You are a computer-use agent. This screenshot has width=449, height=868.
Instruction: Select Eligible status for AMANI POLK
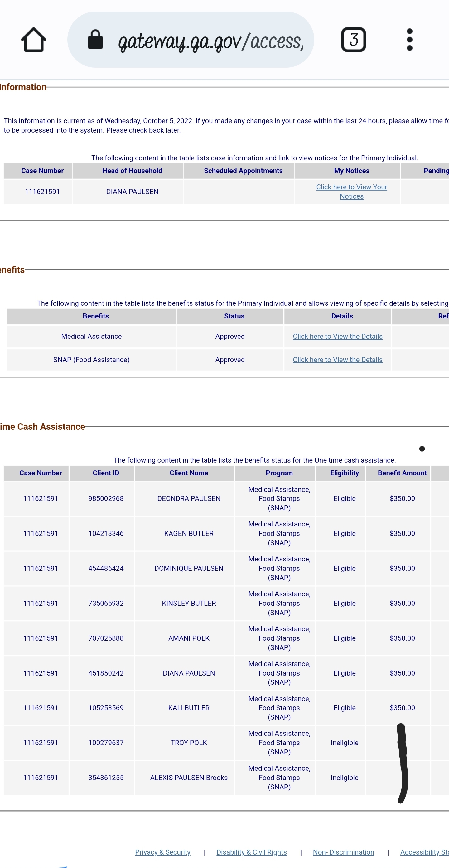coord(344,638)
